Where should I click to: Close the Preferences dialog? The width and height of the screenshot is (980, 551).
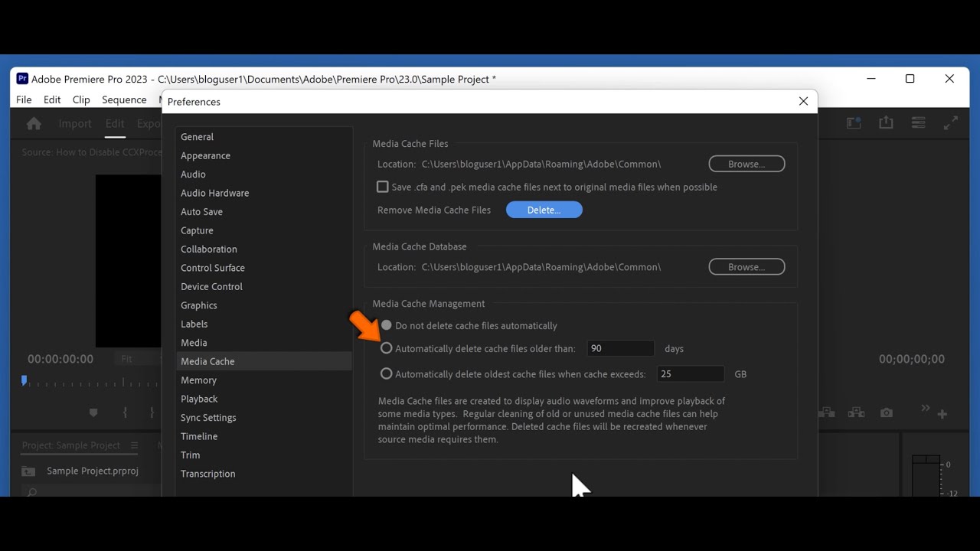803,101
